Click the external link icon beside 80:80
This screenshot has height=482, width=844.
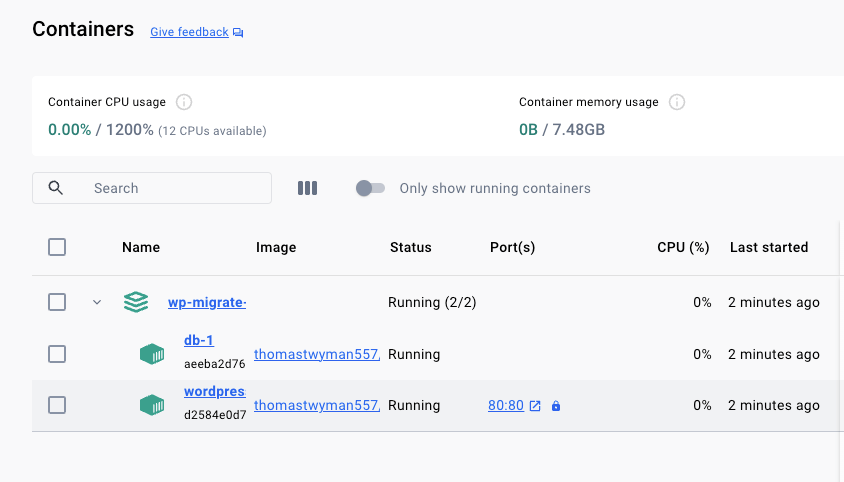(x=535, y=406)
